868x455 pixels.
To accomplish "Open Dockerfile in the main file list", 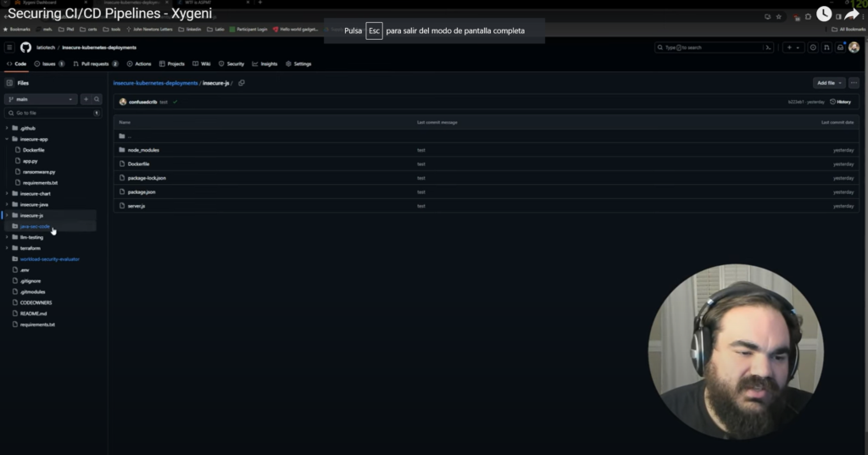I will coord(138,164).
